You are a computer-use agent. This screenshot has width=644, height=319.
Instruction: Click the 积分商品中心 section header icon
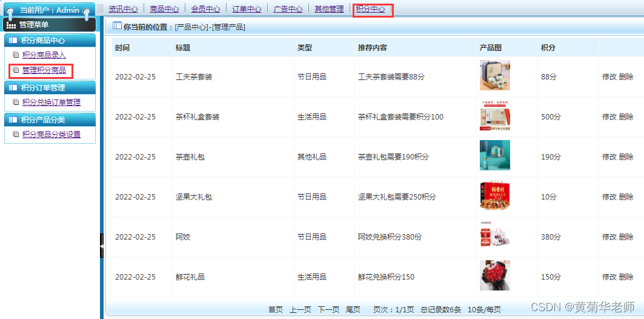point(13,40)
